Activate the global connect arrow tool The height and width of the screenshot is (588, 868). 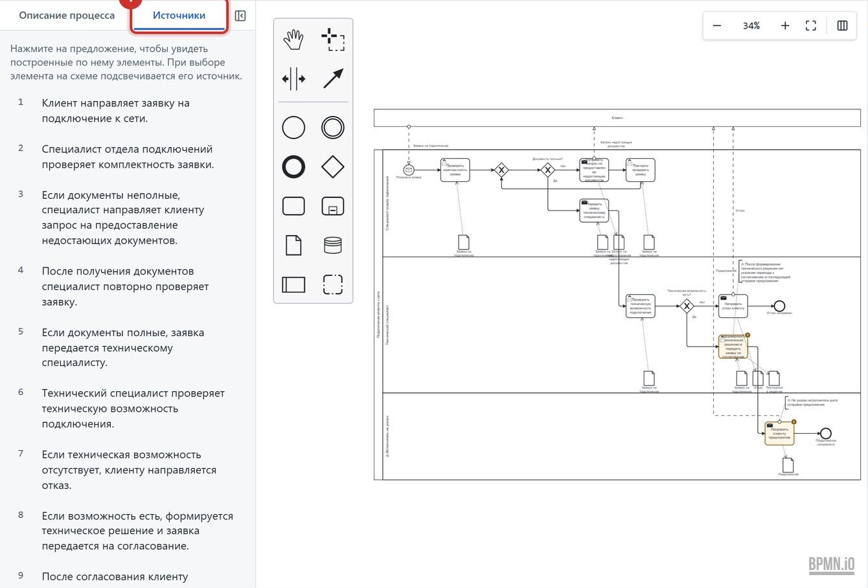point(333,79)
